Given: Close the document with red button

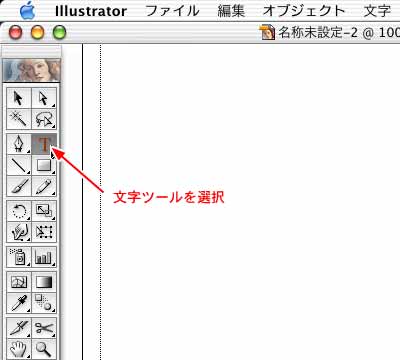Looking at the screenshot, I should [15, 33].
